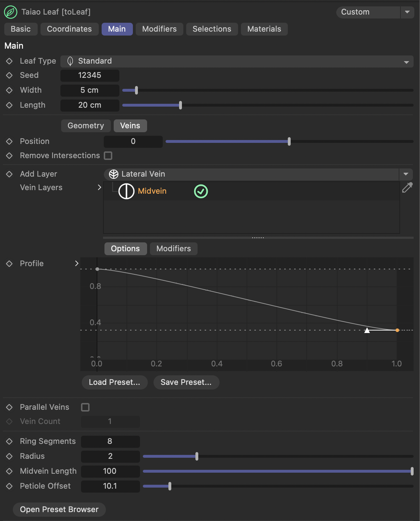420x521 pixels.
Task: Click the Position value field
Action: tap(133, 141)
